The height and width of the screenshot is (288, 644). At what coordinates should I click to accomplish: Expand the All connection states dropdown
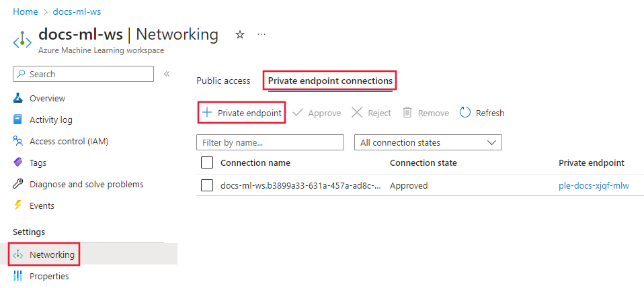[428, 142]
